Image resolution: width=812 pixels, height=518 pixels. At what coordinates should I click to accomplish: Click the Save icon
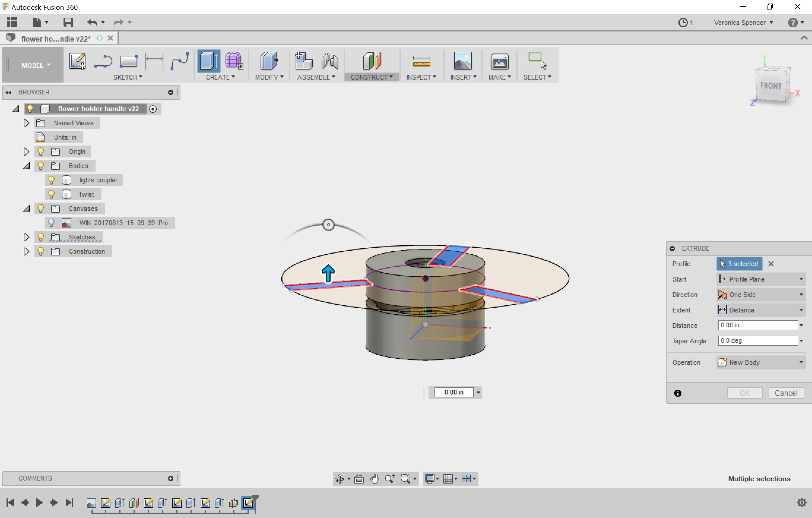coord(68,22)
